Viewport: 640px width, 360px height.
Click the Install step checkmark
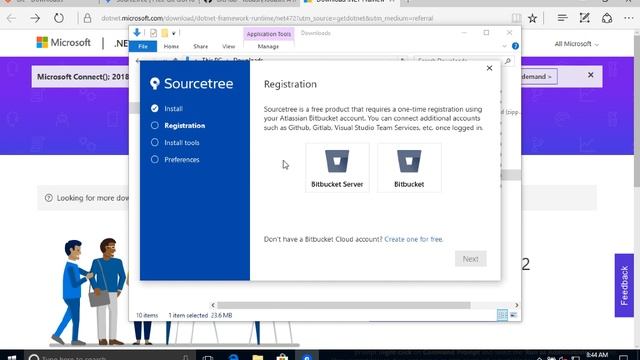click(x=155, y=108)
